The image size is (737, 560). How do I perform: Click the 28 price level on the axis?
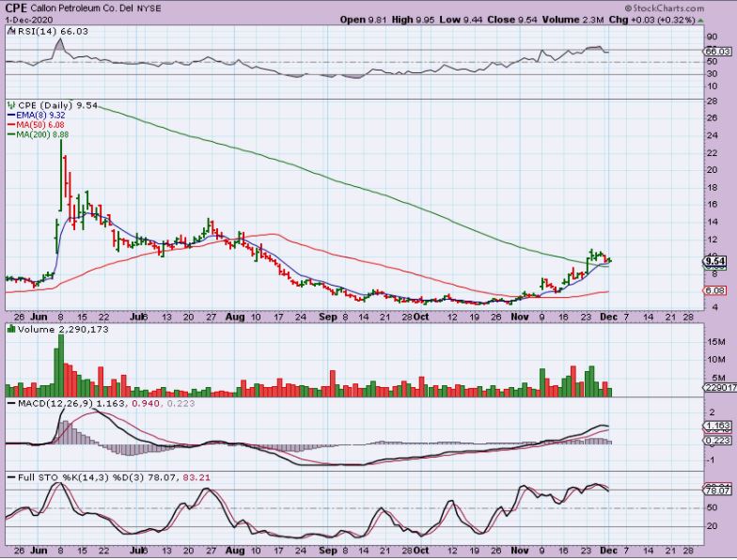[712, 101]
